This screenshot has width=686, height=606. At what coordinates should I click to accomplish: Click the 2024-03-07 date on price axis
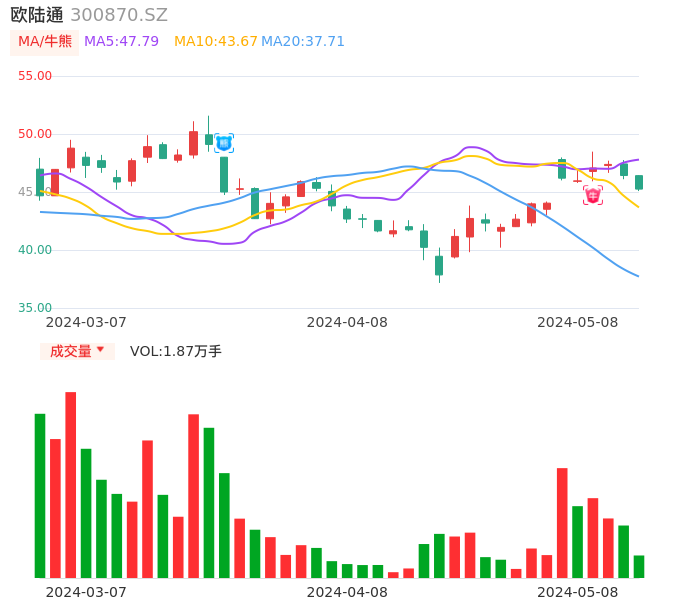point(86,322)
